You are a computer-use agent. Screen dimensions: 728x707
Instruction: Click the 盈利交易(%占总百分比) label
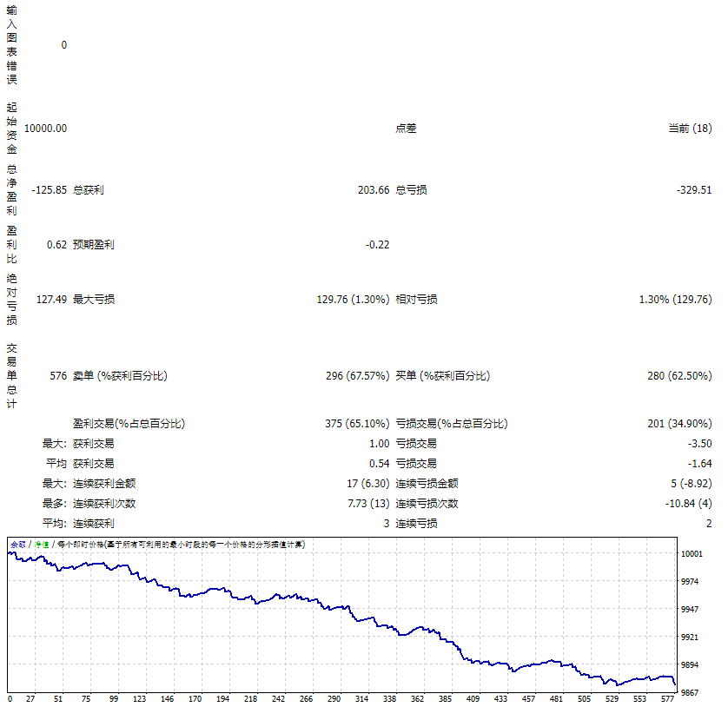129,423
